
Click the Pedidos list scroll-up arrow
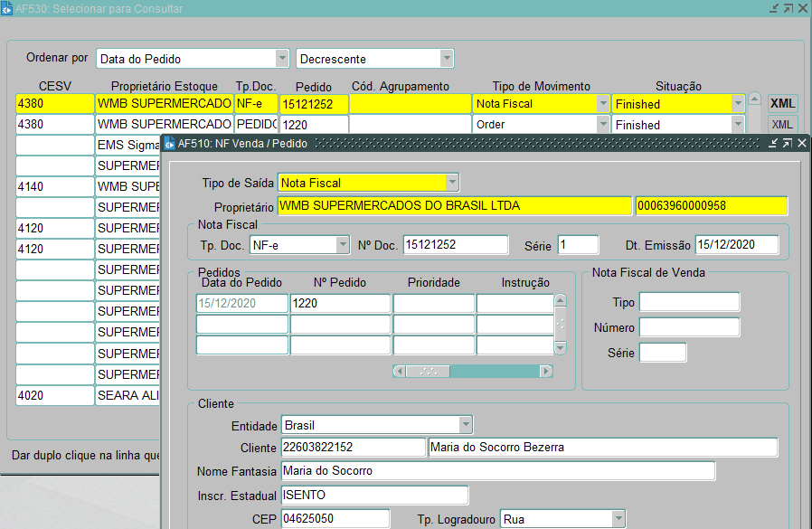click(561, 301)
